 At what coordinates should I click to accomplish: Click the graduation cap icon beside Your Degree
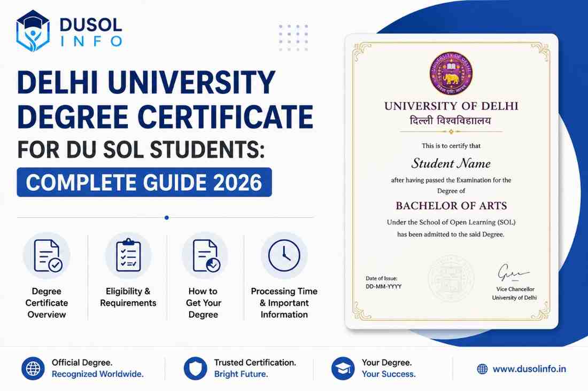coord(343,369)
